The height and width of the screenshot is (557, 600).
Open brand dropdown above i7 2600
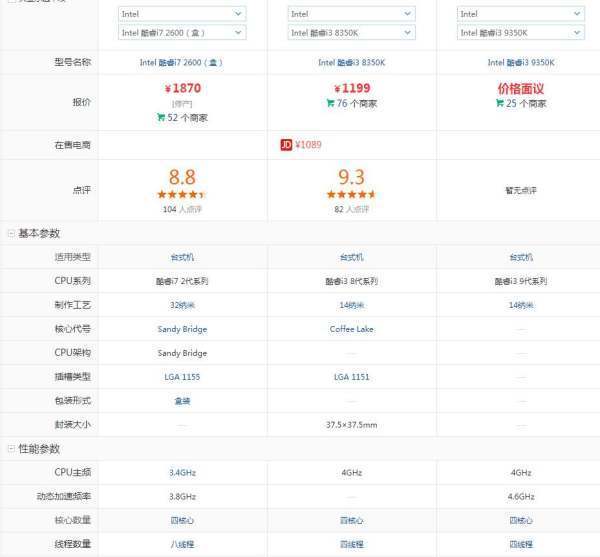tap(182, 14)
